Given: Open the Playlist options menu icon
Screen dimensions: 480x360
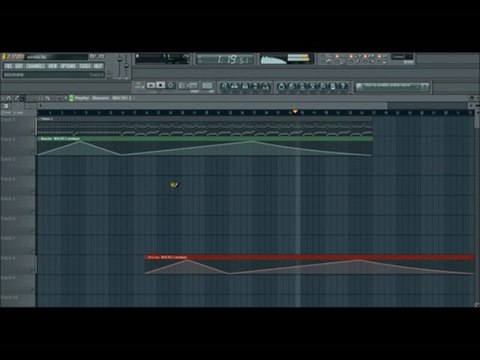Looking at the screenshot, I should click(4, 98).
